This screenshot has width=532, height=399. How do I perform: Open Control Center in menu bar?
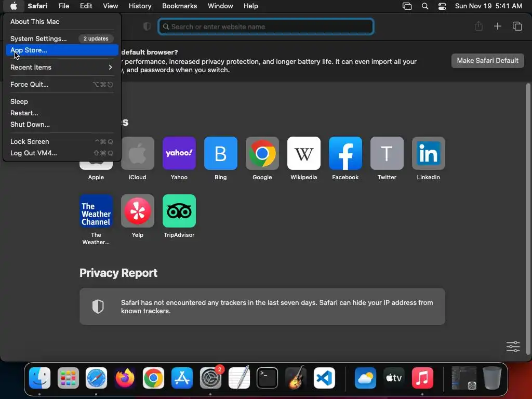[x=442, y=6]
